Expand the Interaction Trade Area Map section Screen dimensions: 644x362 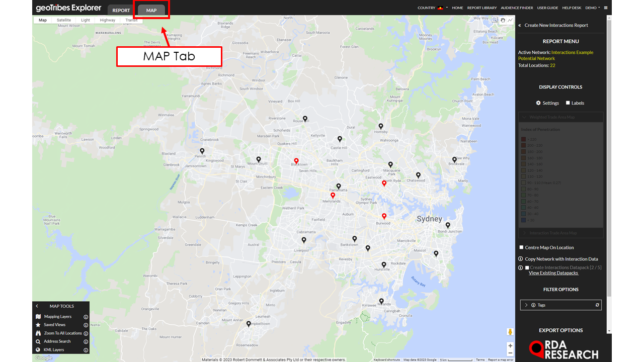[560, 233]
